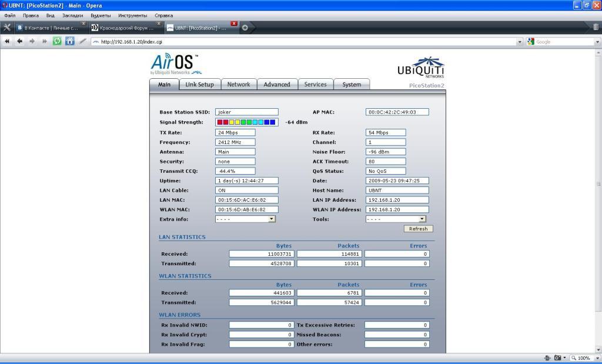Click the signal strength color bar
This screenshot has width=602, height=364.
click(246, 122)
